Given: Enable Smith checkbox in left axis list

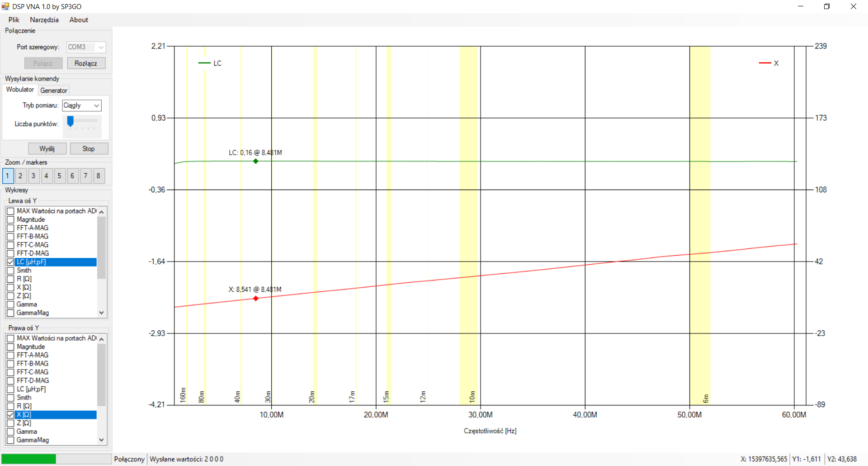Looking at the screenshot, I should [x=11, y=271].
